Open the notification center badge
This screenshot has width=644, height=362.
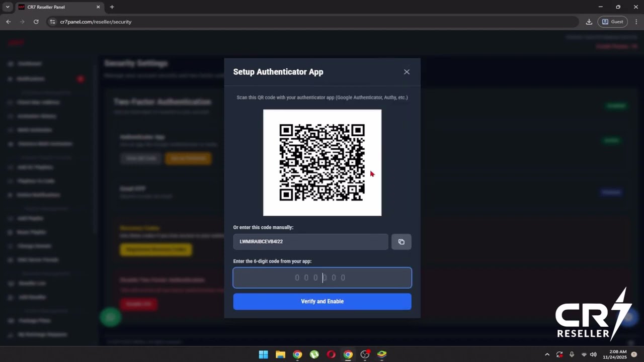pos(634,354)
